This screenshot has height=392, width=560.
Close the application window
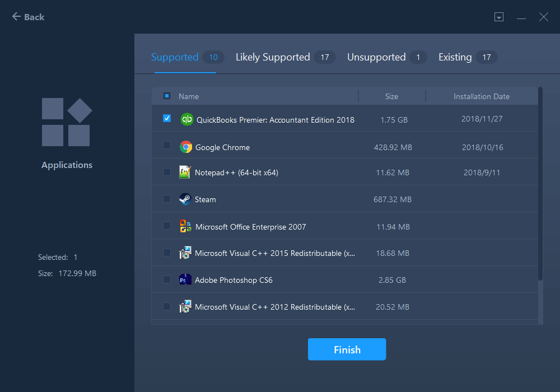click(544, 17)
